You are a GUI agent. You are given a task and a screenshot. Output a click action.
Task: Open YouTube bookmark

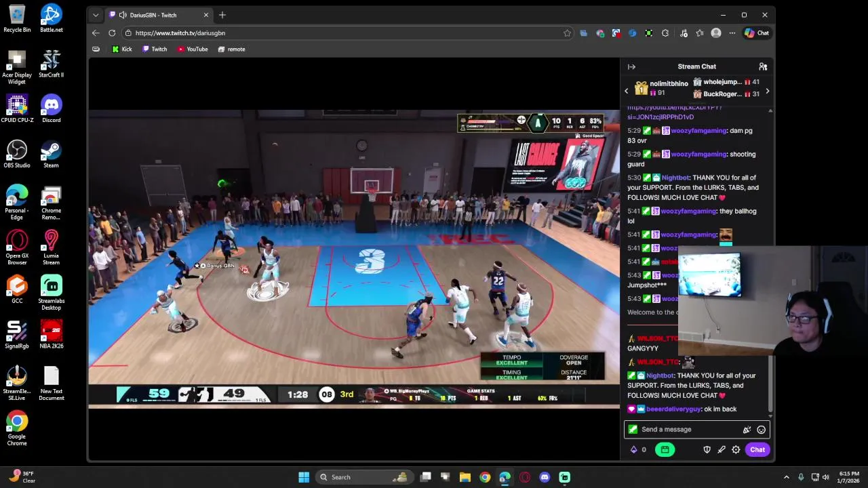193,49
